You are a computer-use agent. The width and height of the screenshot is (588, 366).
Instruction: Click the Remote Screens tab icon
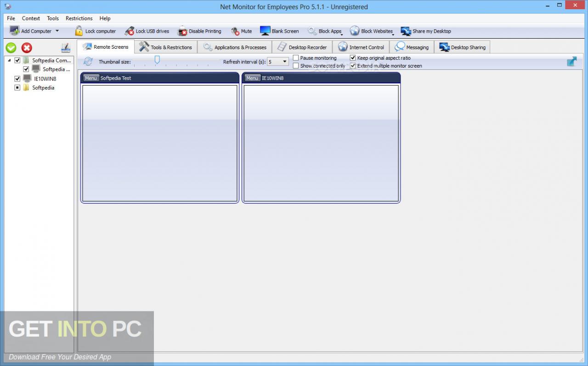(87, 46)
